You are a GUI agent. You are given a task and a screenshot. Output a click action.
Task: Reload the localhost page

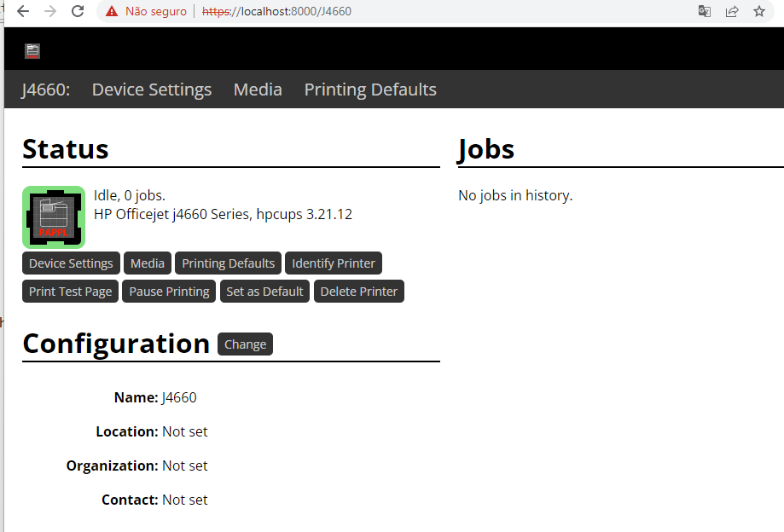click(78, 11)
